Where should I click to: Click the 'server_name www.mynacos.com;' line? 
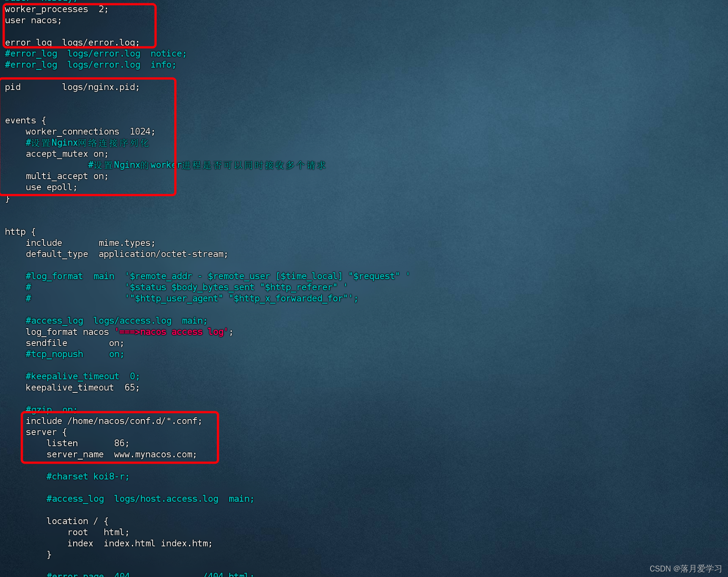click(x=121, y=455)
